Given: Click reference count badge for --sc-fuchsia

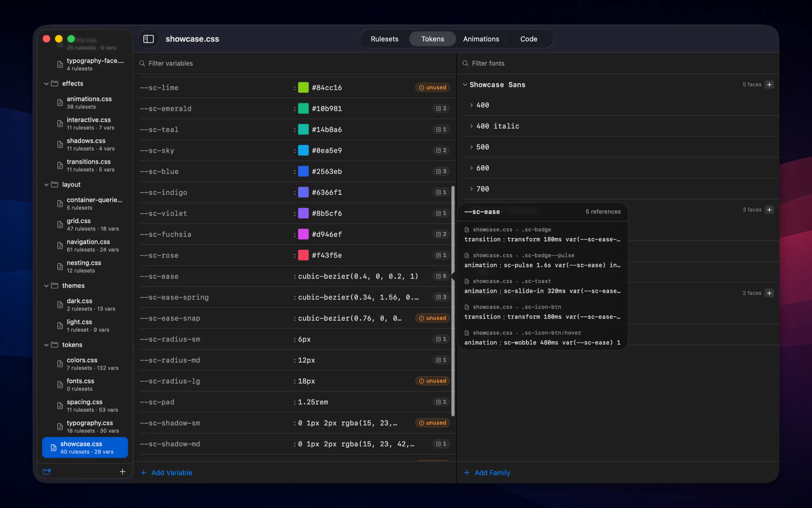Looking at the screenshot, I should coord(441,234).
